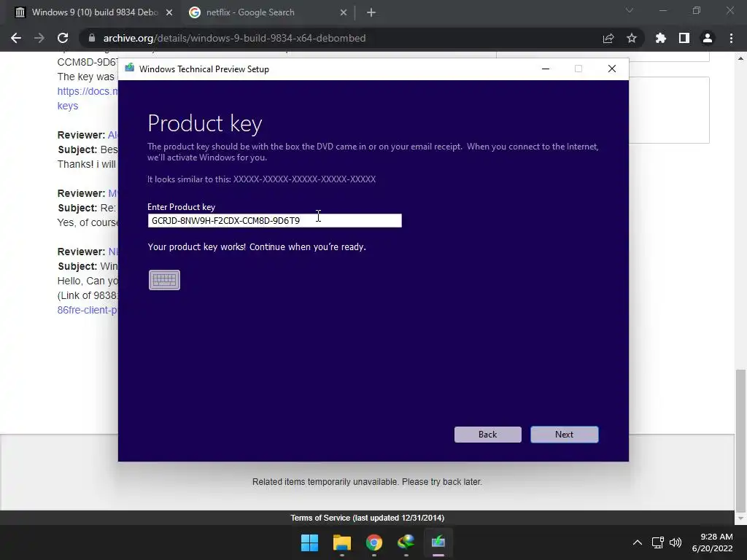The height and width of the screenshot is (560, 747).
Task: Open File Explorer from taskbar
Action: coord(341,542)
